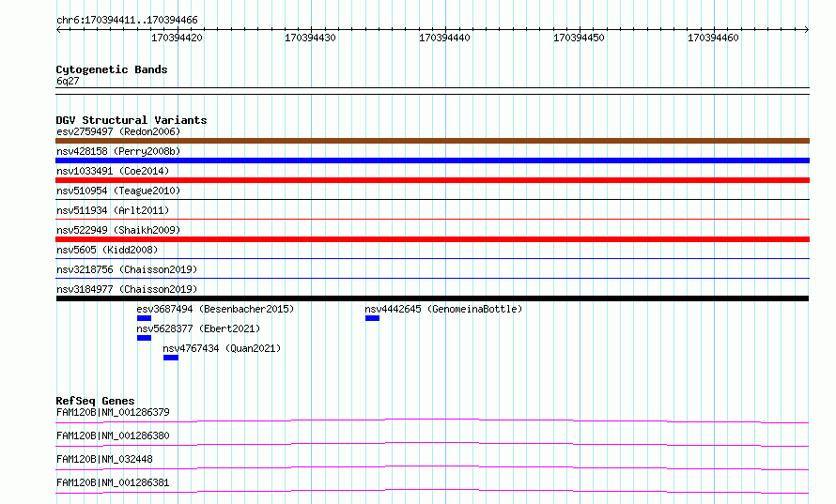836x504 pixels.
Task: Click the small blue block under nsv4442645
Action: [x=372, y=318]
